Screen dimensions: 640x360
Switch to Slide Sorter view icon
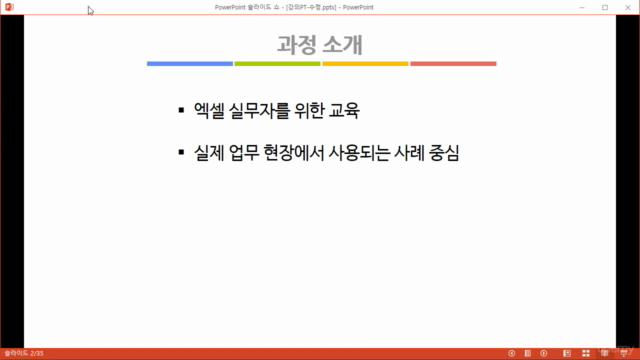586,353
